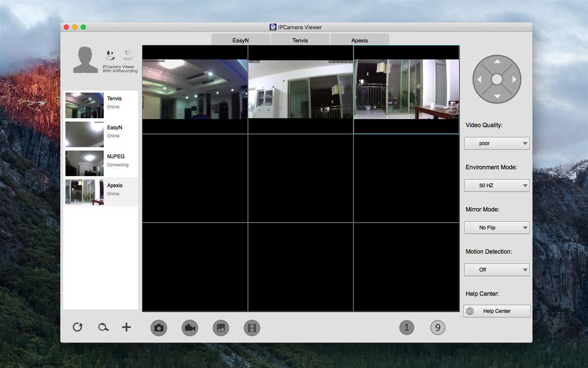Select EasyN camera in the list

tap(101, 134)
